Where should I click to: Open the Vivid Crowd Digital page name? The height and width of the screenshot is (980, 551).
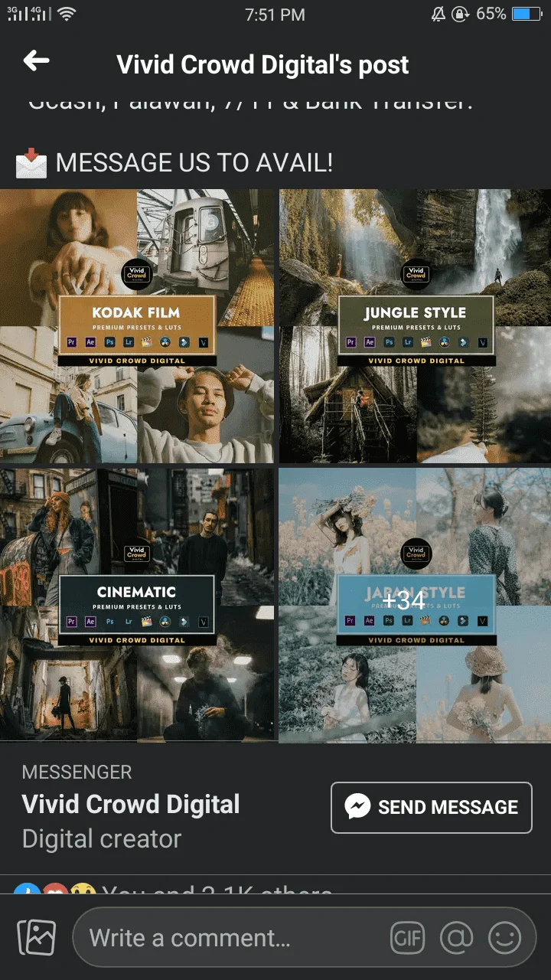click(131, 805)
